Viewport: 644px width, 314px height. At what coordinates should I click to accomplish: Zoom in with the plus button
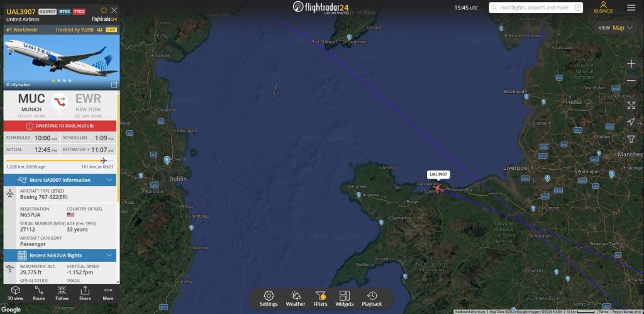point(631,64)
